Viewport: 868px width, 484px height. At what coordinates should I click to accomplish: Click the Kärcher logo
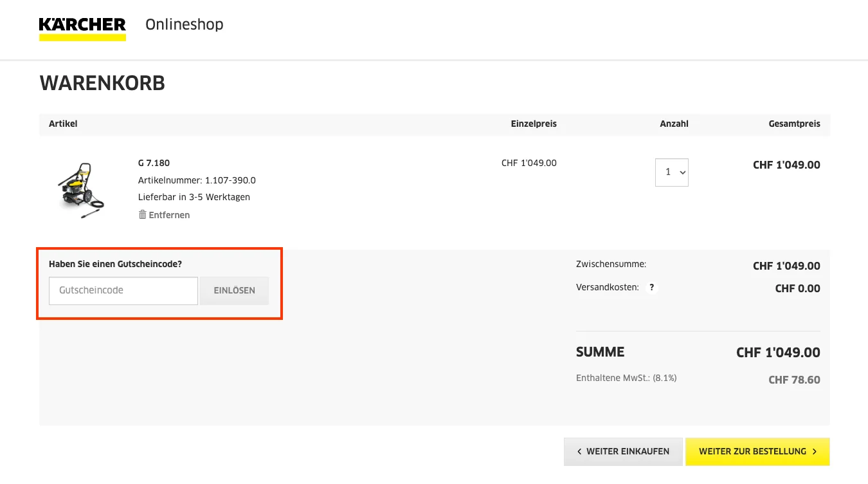(x=82, y=29)
